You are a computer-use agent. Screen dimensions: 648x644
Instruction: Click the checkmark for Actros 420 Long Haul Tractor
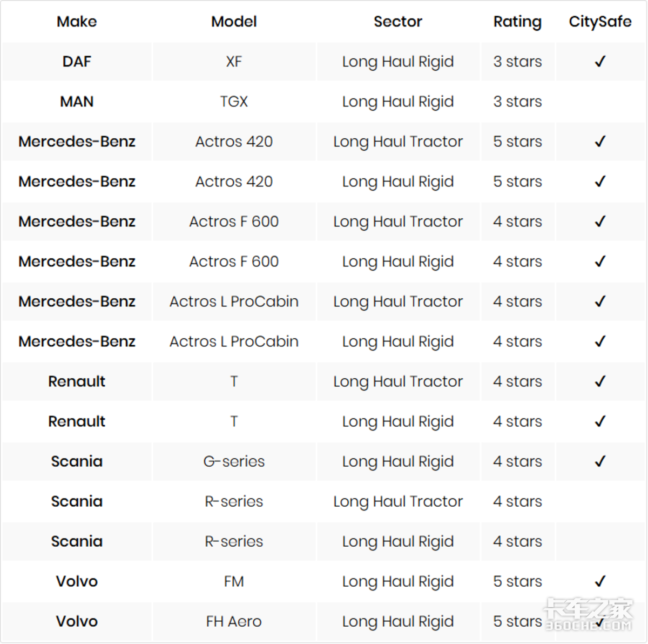coord(600,142)
